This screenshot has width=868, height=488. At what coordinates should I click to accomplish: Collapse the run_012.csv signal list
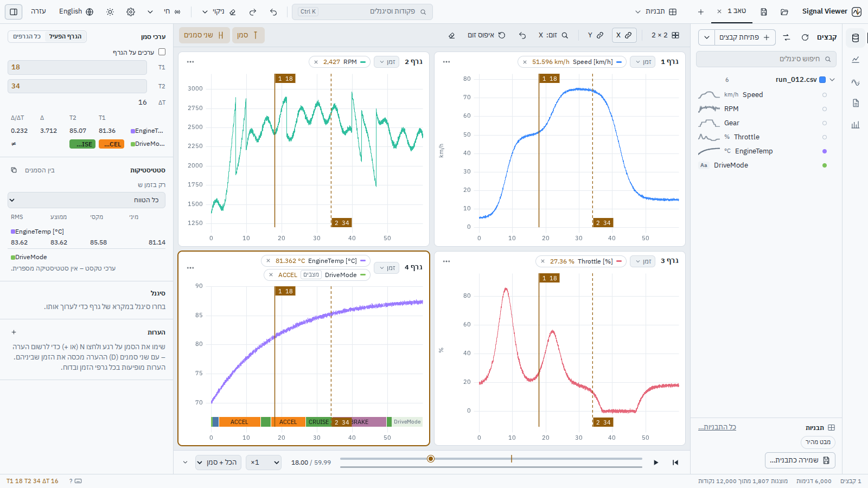(x=832, y=80)
